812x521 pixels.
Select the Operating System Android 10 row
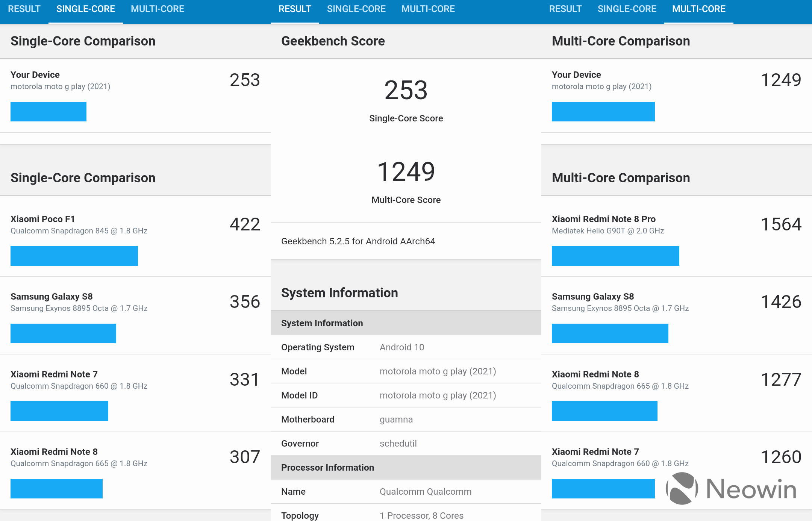406,347
